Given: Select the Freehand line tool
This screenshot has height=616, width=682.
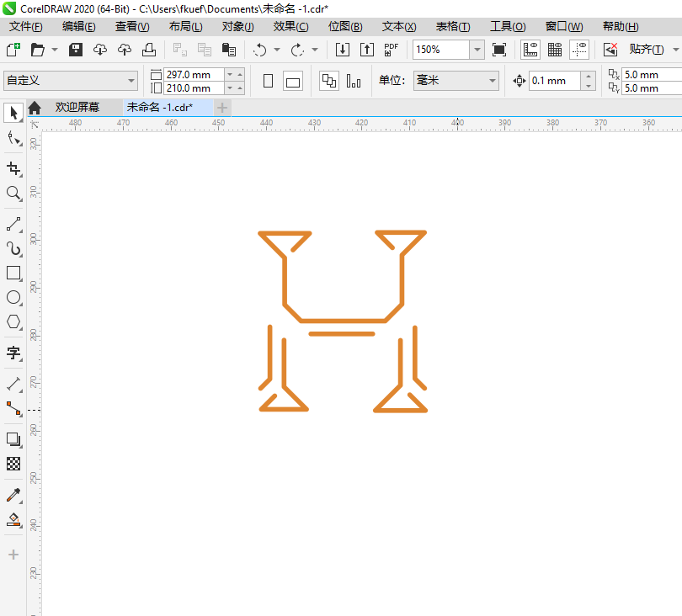Looking at the screenshot, I should [13, 225].
